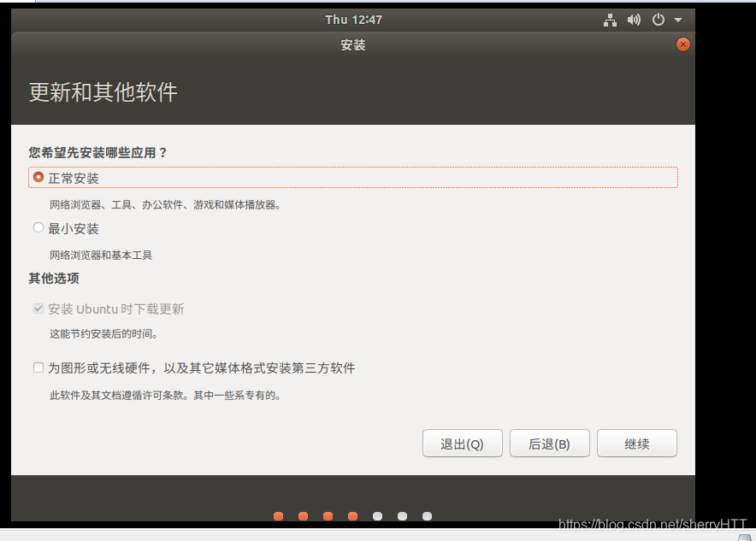Click the 安装 window title

coord(353,45)
